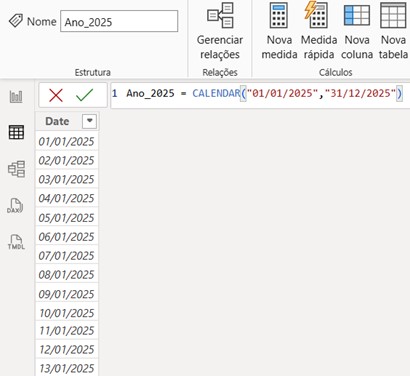The height and width of the screenshot is (376, 410).
Task: Open Gerenciar relações
Action: tap(220, 31)
